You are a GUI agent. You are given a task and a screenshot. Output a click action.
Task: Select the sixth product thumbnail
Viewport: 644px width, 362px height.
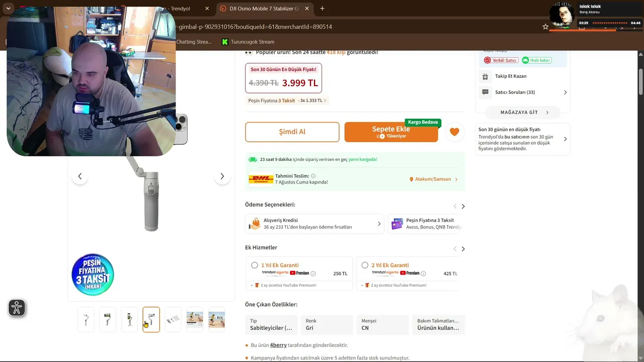tap(195, 320)
